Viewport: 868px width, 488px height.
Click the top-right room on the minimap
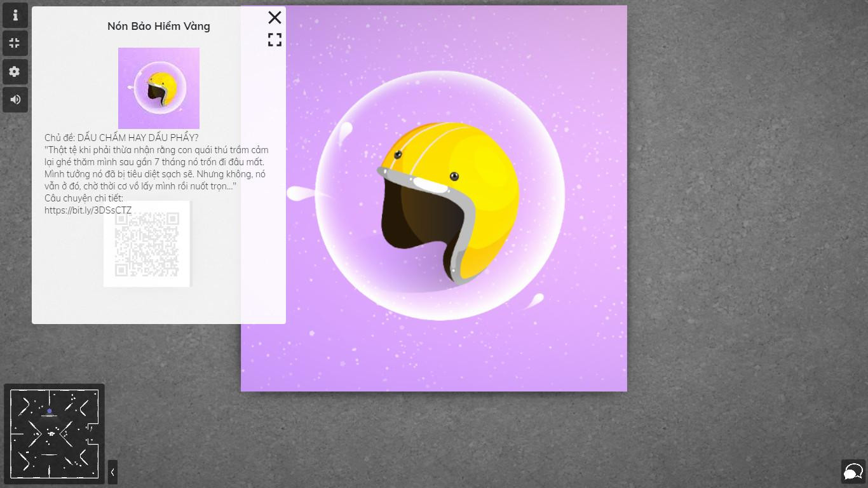pos(85,403)
